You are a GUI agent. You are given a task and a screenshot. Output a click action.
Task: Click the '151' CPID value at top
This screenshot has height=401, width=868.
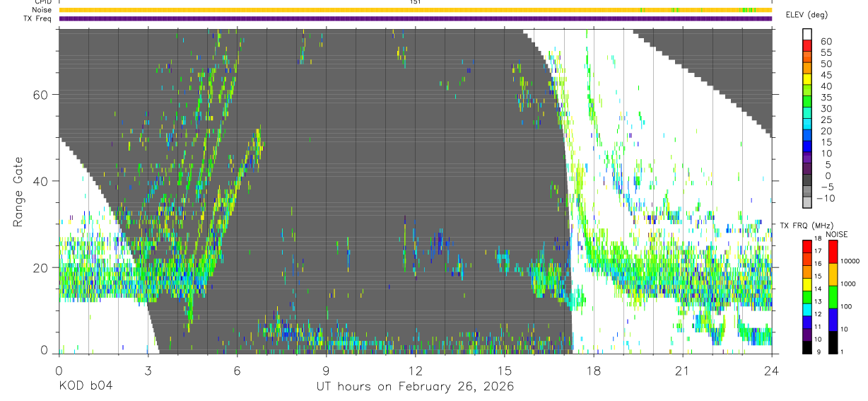(x=416, y=2)
